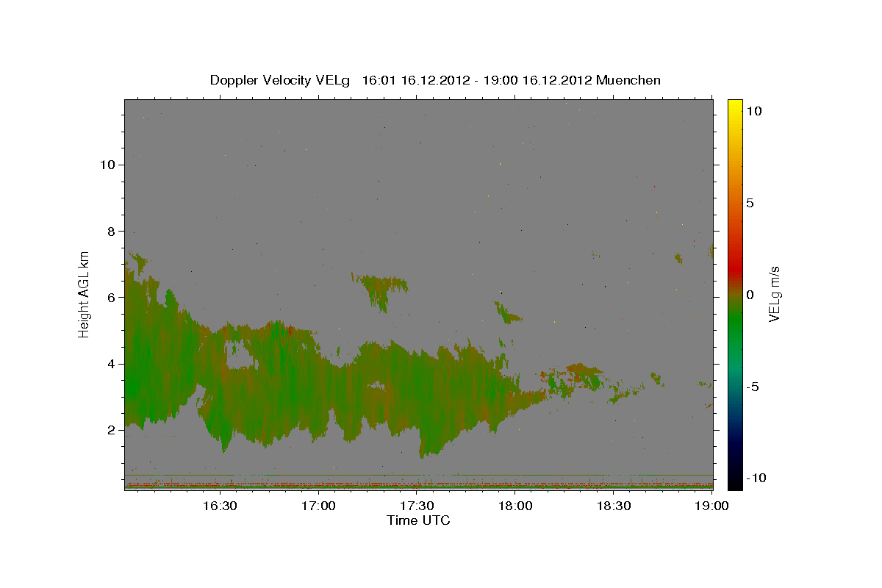Viewport: 882px width, 588px height.
Task: Click the colorbar value 5
Action: point(750,203)
